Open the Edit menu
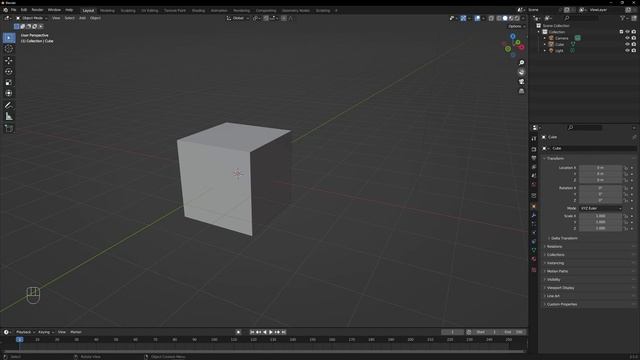The width and height of the screenshot is (640, 360). tap(24, 10)
